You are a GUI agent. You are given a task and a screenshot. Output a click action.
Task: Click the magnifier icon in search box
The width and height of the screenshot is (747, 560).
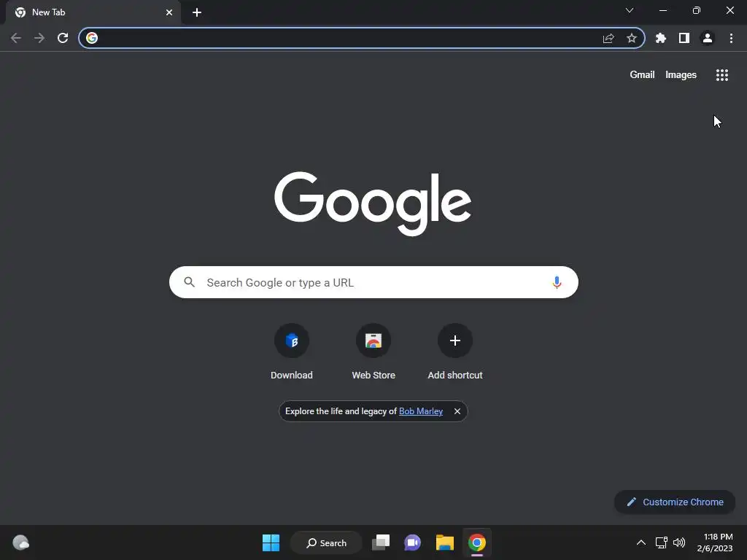[x=190, y=282]
